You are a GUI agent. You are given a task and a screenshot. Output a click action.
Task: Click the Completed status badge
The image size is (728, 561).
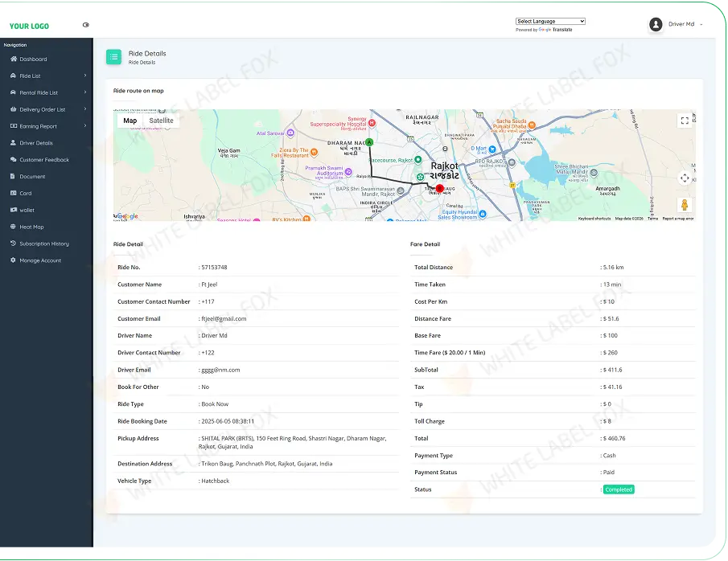click(619, 489)
